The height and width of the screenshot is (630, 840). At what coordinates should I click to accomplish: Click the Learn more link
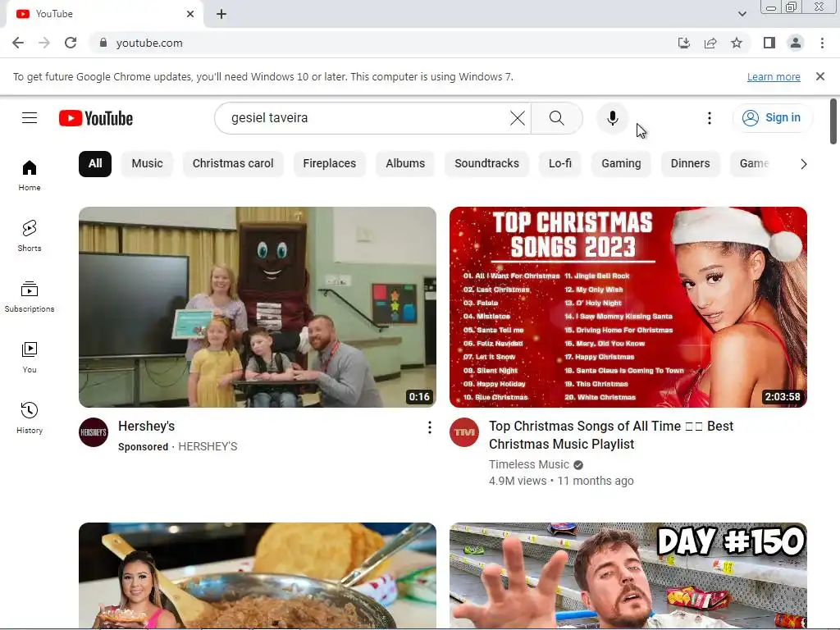(x=774, y=76)
